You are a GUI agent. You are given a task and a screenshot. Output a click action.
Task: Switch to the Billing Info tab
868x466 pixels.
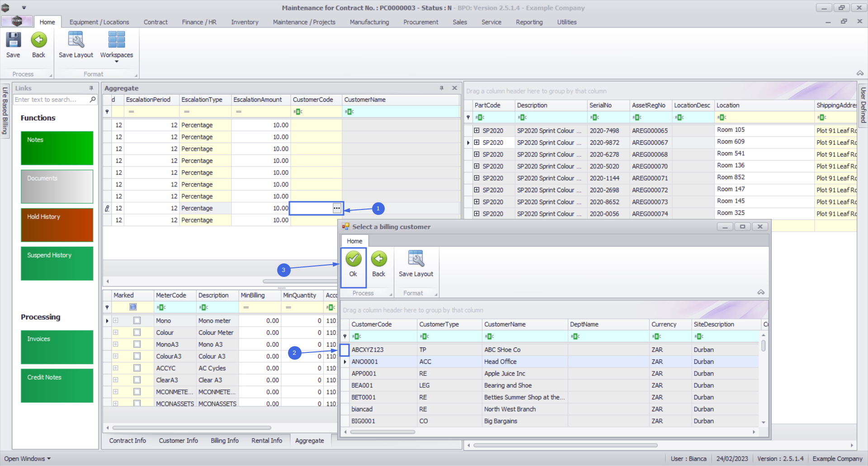tap(224, 440)
